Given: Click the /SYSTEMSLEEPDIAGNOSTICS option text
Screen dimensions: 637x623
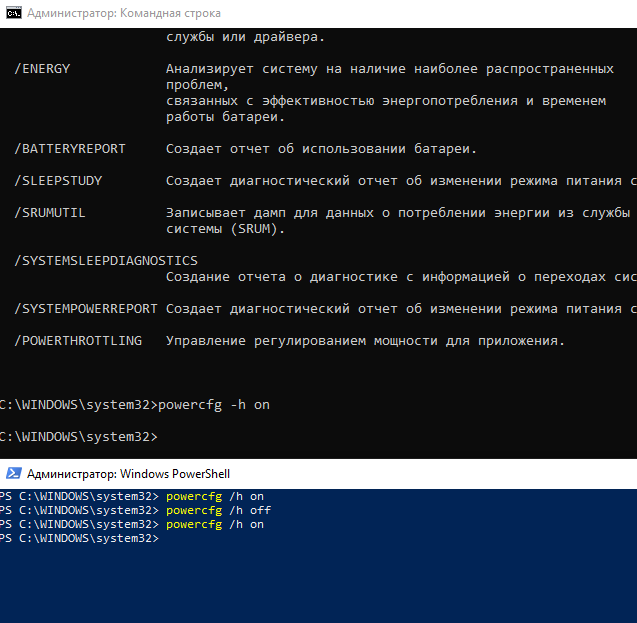Looking at the screenshot, I should tap(106, 261).
